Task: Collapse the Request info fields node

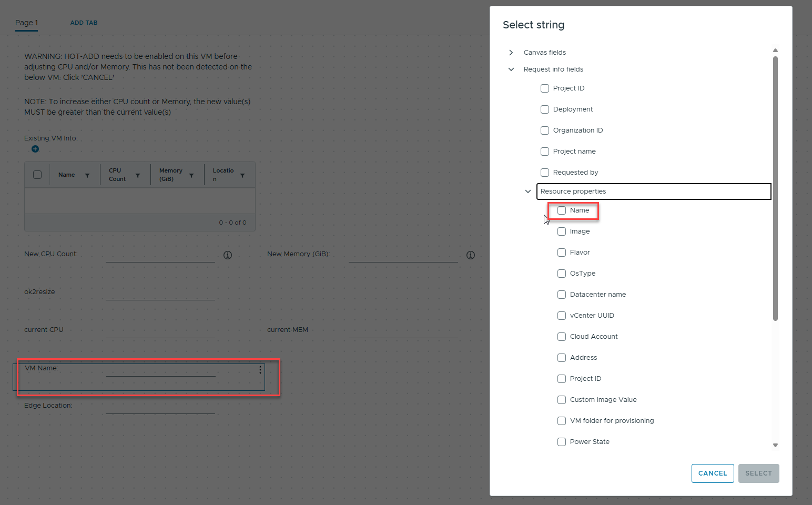Action: coord(511,69)
